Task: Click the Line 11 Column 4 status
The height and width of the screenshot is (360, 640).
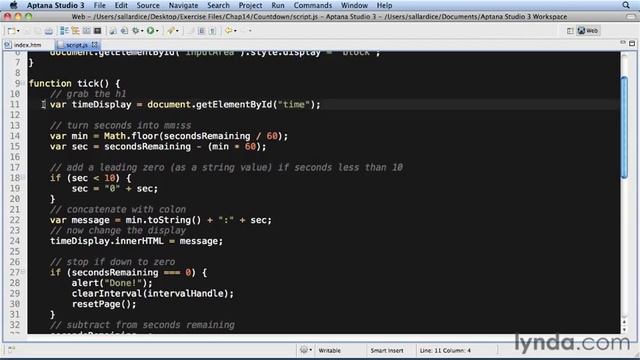Action: click(x=445, y=350)
